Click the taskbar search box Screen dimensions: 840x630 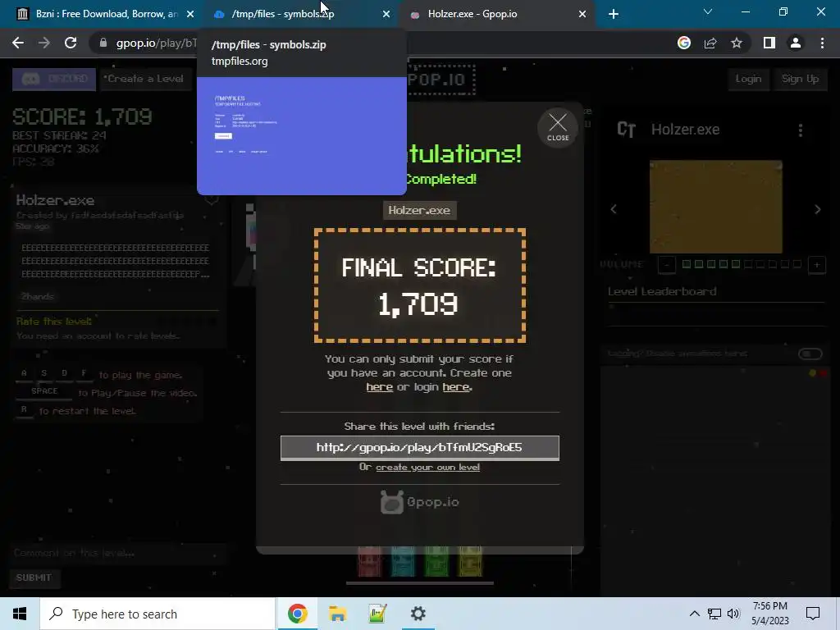pos(157,614)
